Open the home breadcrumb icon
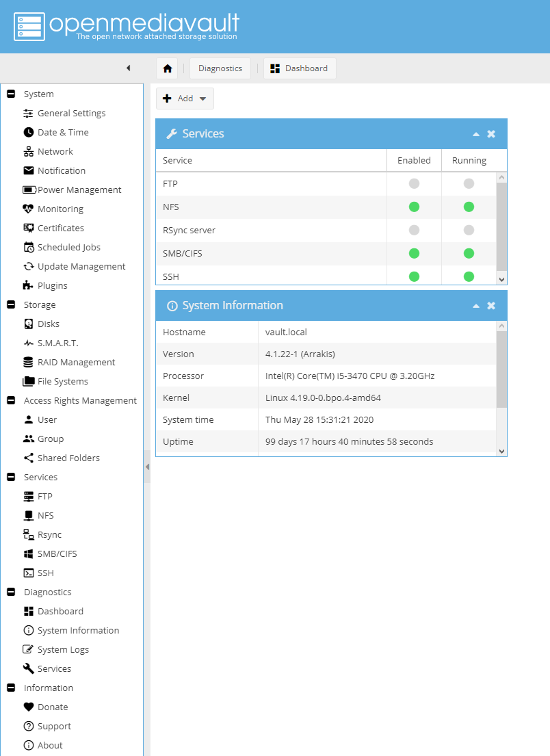Viewport: 550px width, 756px height. [x=166, y=68]
